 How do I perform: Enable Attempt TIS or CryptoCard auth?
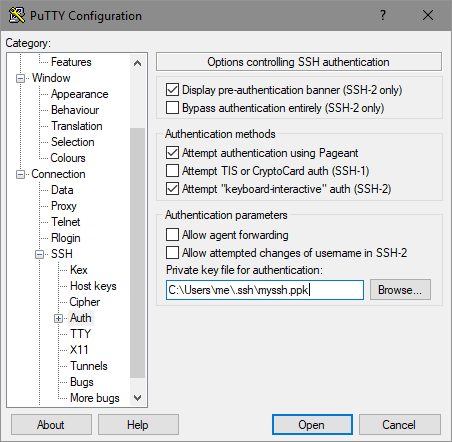coord(172,171)
